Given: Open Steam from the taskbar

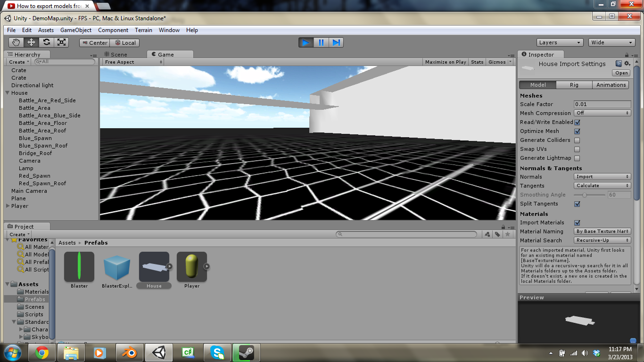Looking at the screenshot, I should tap(247, 352).
